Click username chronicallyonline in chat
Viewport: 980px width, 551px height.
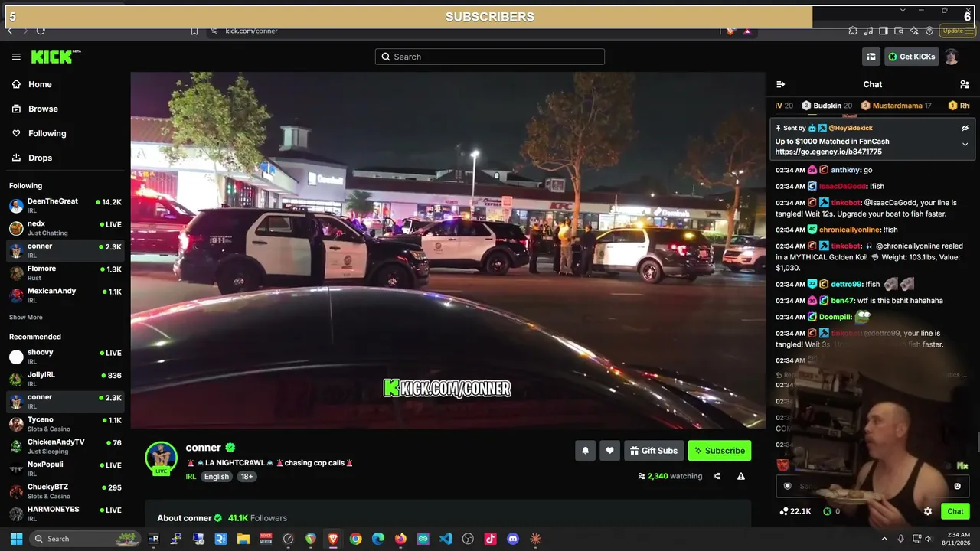pyautogui.click(x=848, y=230)
